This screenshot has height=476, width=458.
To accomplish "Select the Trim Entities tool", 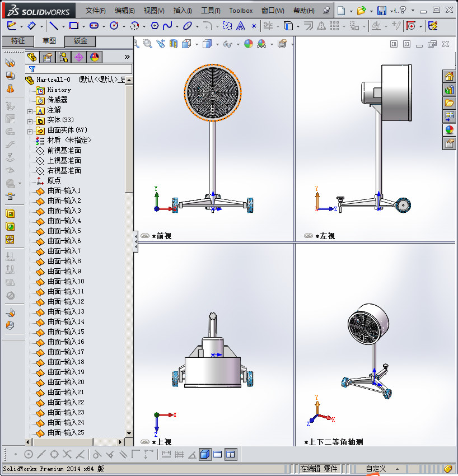I will 268,26.
